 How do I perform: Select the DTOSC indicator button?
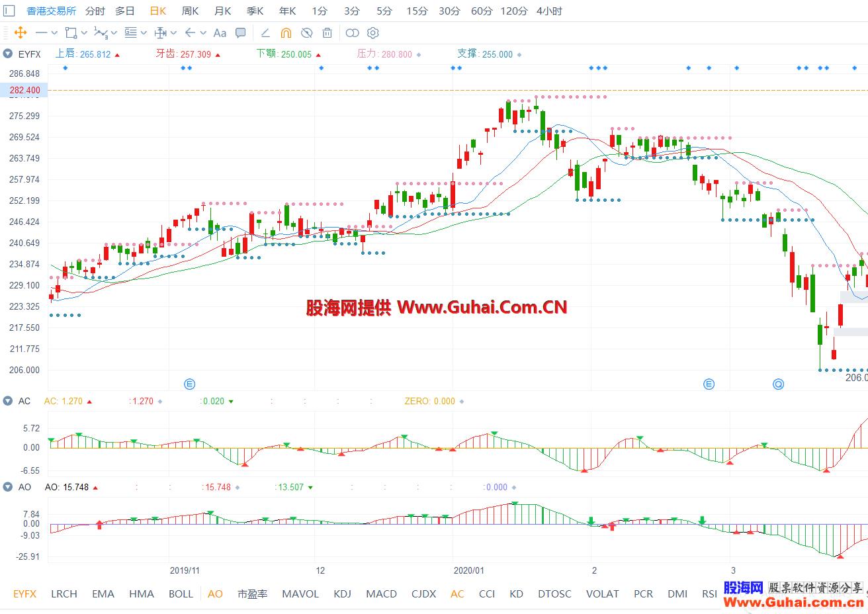pyautogui.click(x=554, y=593)
